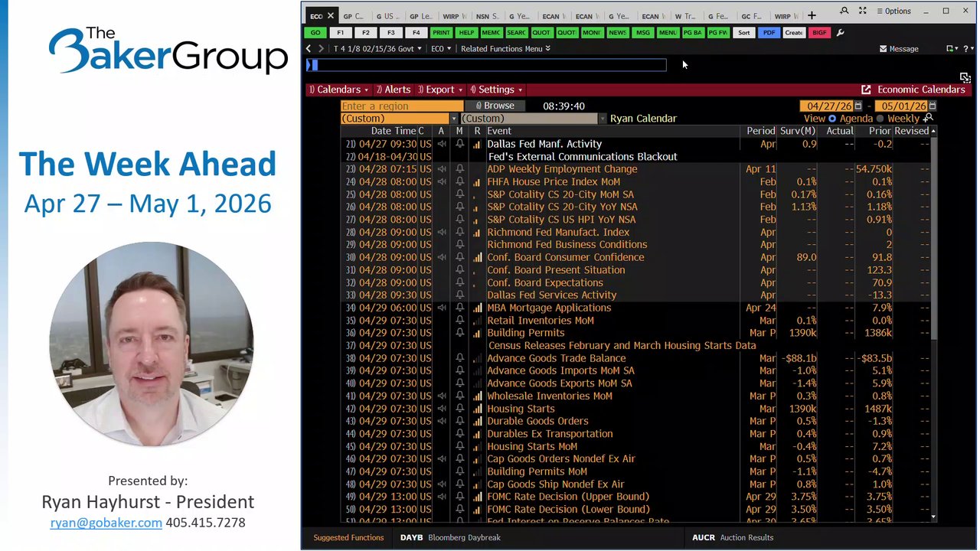Open the T 4 1/8 02/15/36 Govt dropdown
This screenshot has height=551, width=980.
click(x=378, y=48)
